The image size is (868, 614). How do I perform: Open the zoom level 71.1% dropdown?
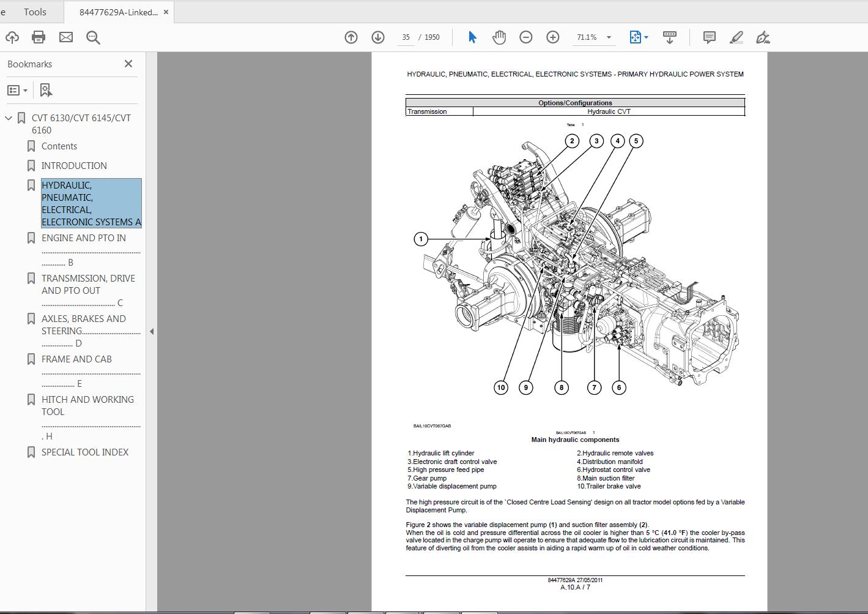tap(609, 37)
